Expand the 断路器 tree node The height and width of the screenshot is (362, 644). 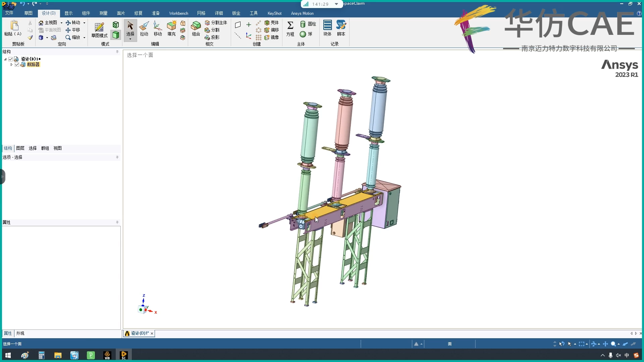(11, 65)
